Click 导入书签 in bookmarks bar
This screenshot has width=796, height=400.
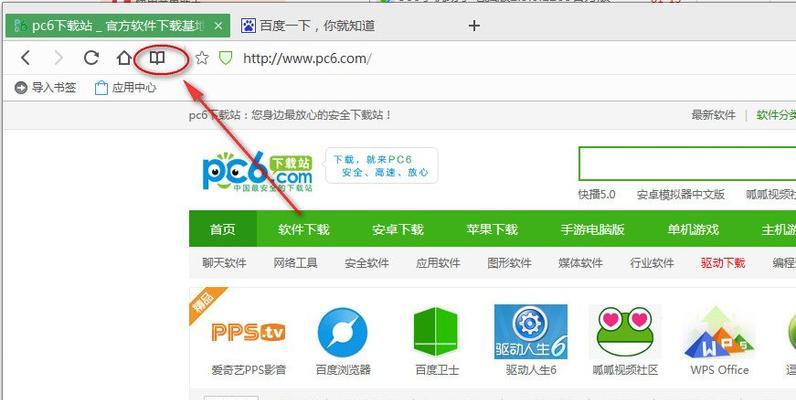click(45, 88)
